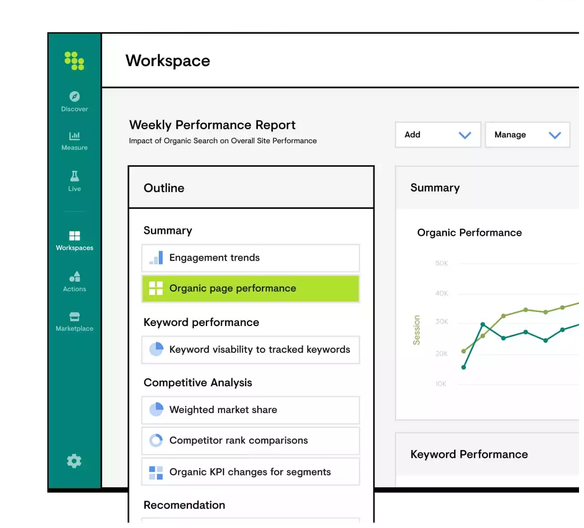Screen dimensions: 584x528
Task: Select the Measure bar-chart icon
Action: 74,136
